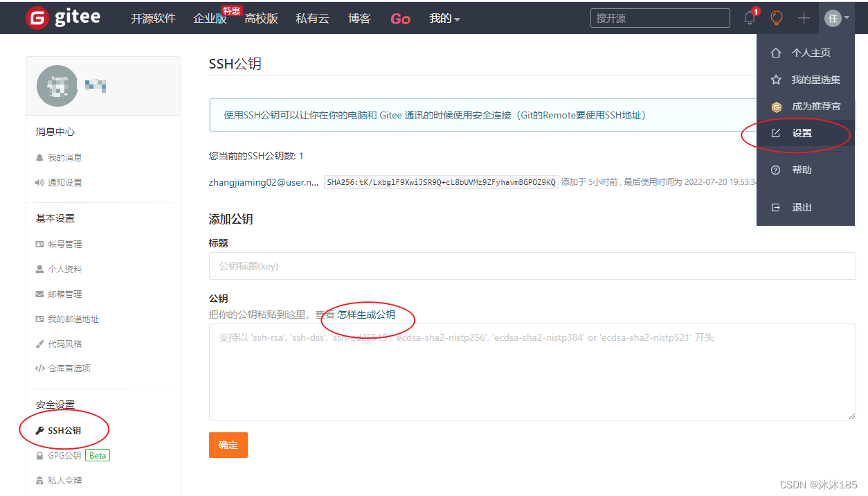Click the 通知设置 speaker icon
Screen dimensions: 868x496
coord(40,182)
